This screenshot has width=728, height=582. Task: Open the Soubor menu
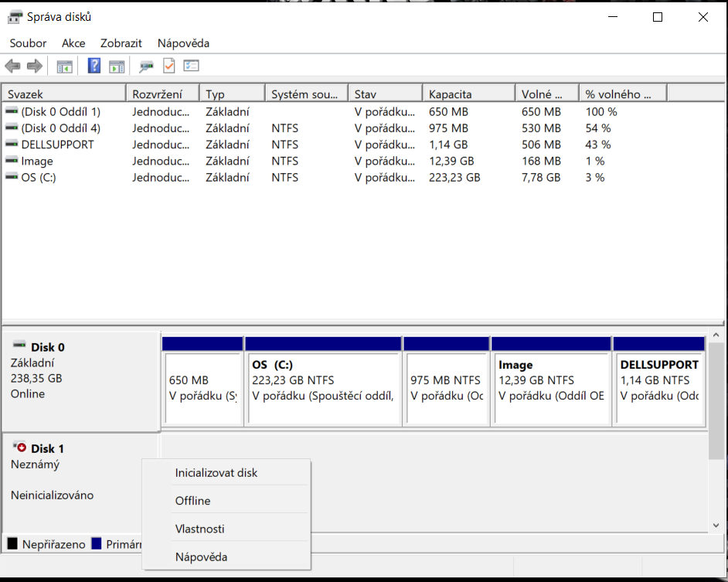[28, 43]
